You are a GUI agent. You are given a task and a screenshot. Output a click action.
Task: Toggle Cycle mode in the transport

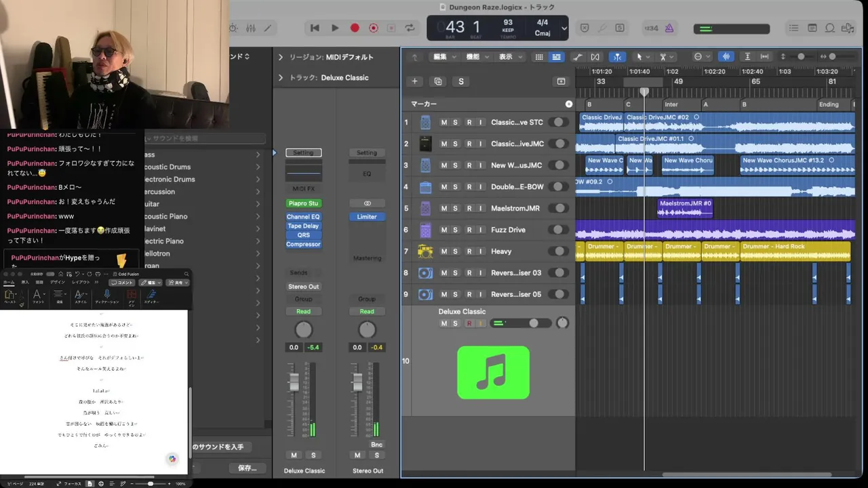coord(410,28)
